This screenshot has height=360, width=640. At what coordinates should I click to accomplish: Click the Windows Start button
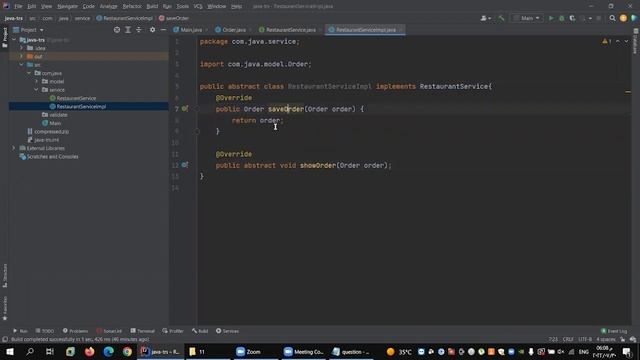pos(10,351)
